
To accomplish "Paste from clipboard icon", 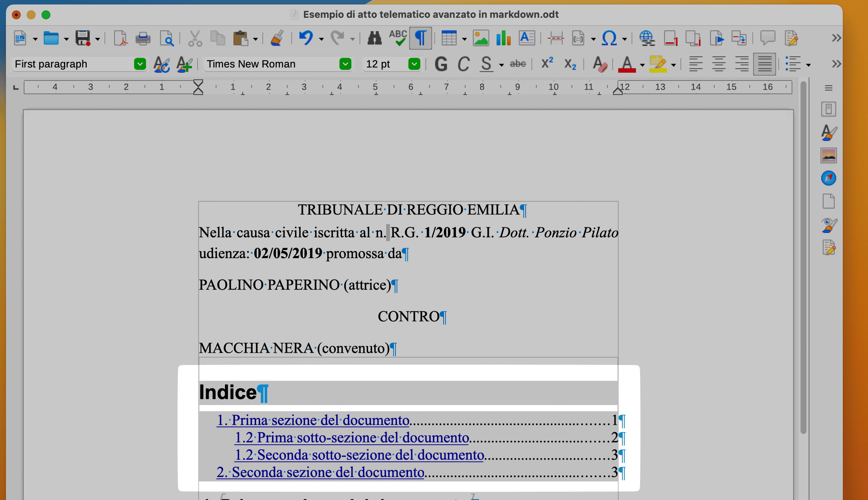I will [241, 38].
